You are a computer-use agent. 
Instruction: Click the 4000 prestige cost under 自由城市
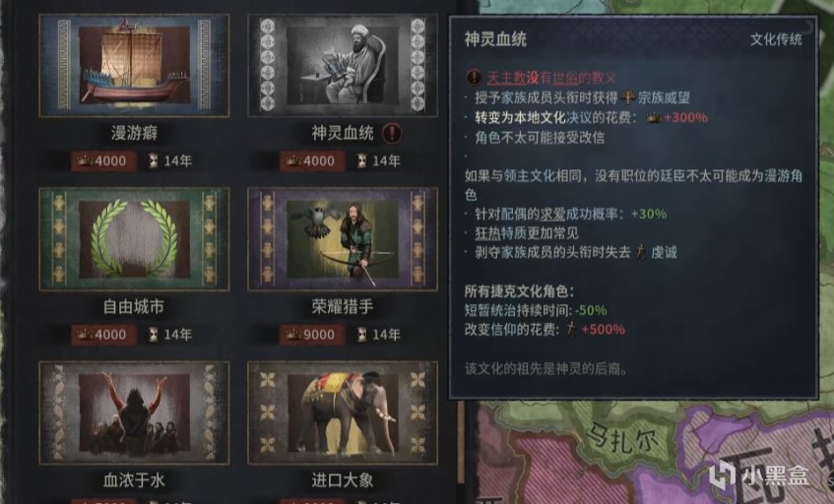click(102, 335)
